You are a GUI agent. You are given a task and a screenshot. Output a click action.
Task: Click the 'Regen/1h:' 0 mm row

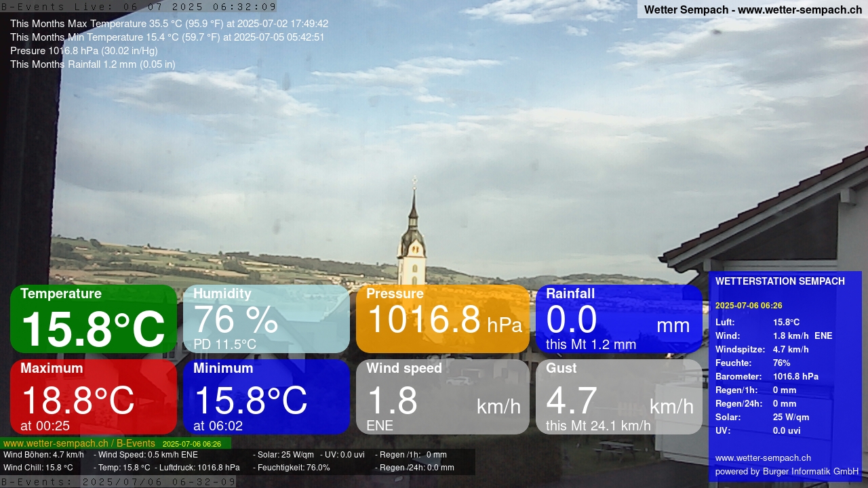click(756, 390)
